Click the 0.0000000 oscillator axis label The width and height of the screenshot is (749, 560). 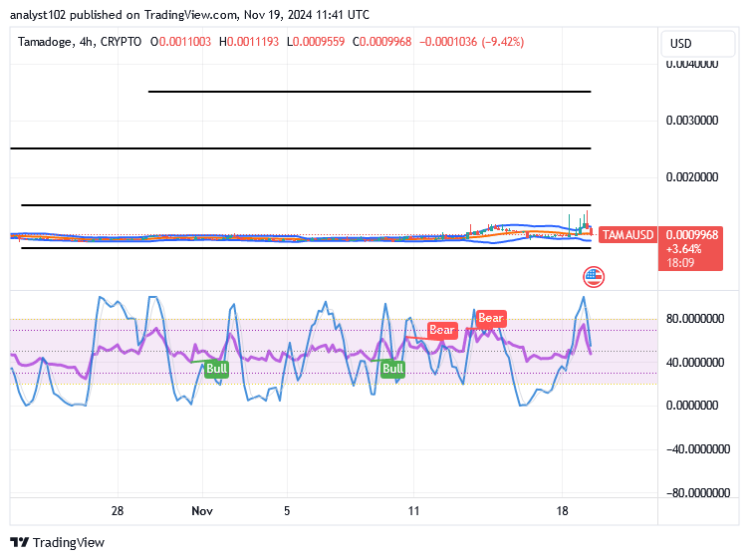pyautogui.click(x=692, y=406)
